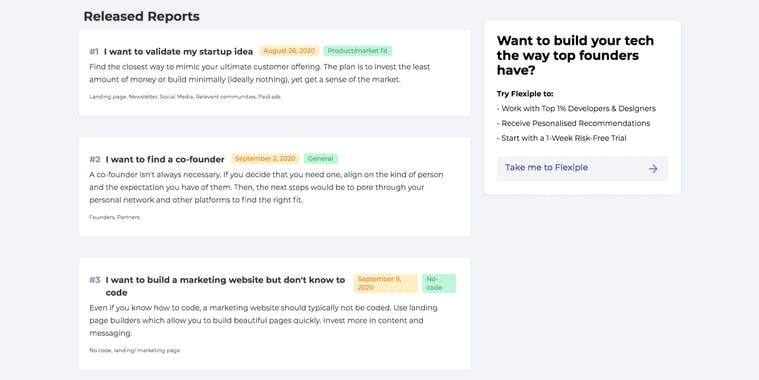
Task: Click the Want to build your tech heading
Action: point(575,55)
